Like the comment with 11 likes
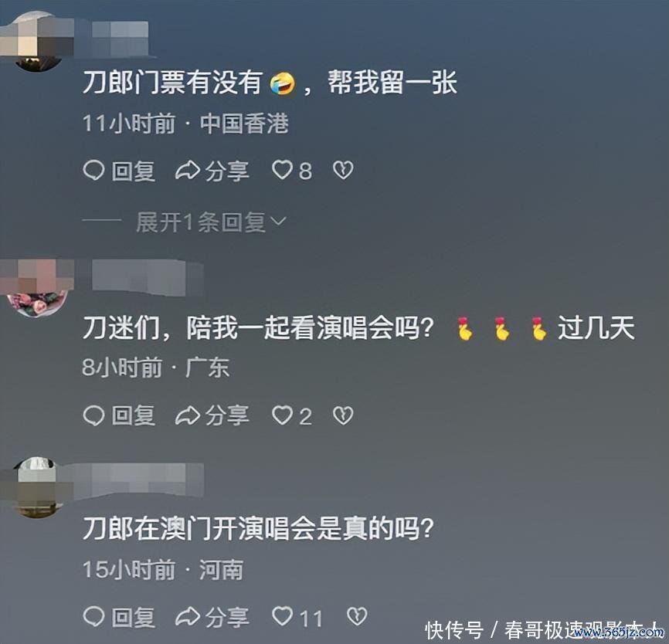 point(298,617)
